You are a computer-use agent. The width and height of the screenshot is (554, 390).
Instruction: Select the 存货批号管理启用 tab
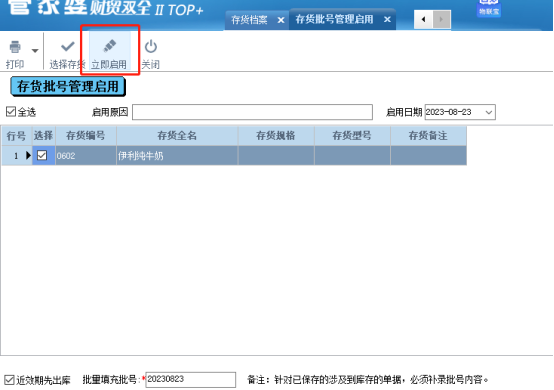click(334, 19)
